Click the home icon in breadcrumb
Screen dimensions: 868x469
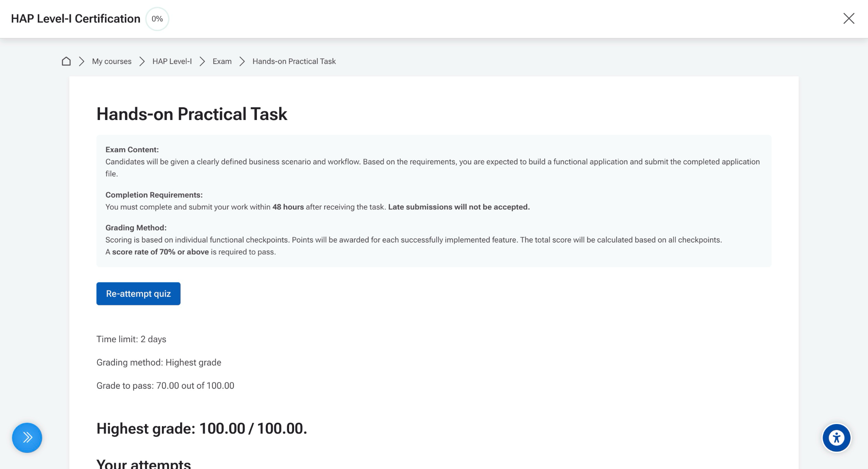pos(66,61)
